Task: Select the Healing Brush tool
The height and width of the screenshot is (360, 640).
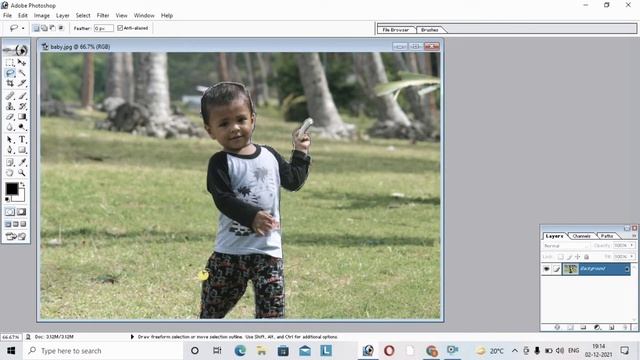Action: 10,96
